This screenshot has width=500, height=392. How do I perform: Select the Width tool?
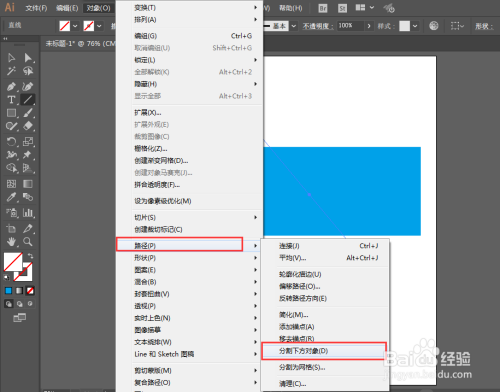(x=12, y=155)
